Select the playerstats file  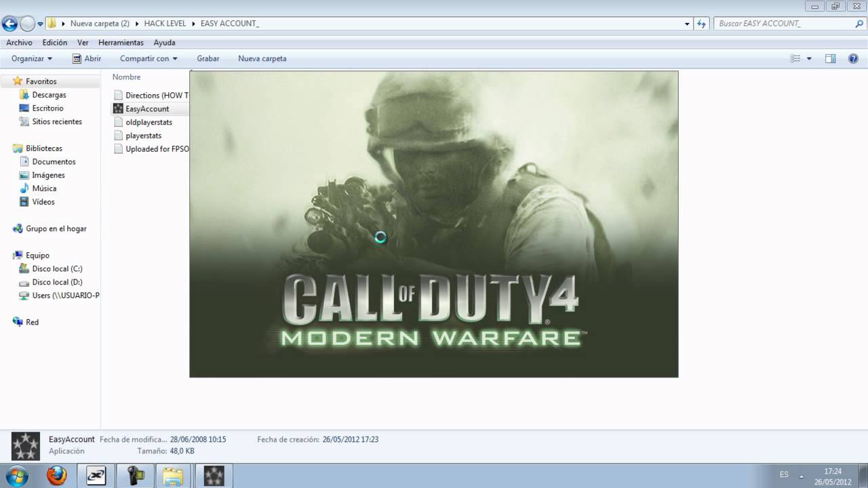point(143,136)
